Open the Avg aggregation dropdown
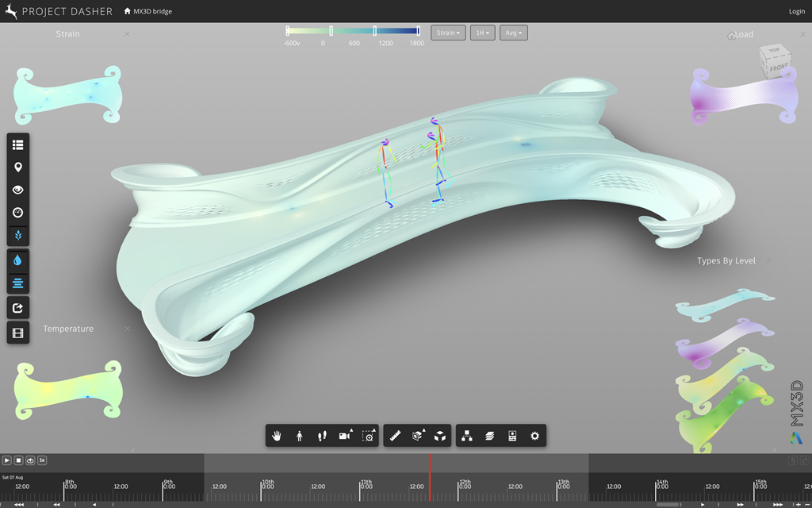Screen dimensions: 812x508 (x=514, y=33)
